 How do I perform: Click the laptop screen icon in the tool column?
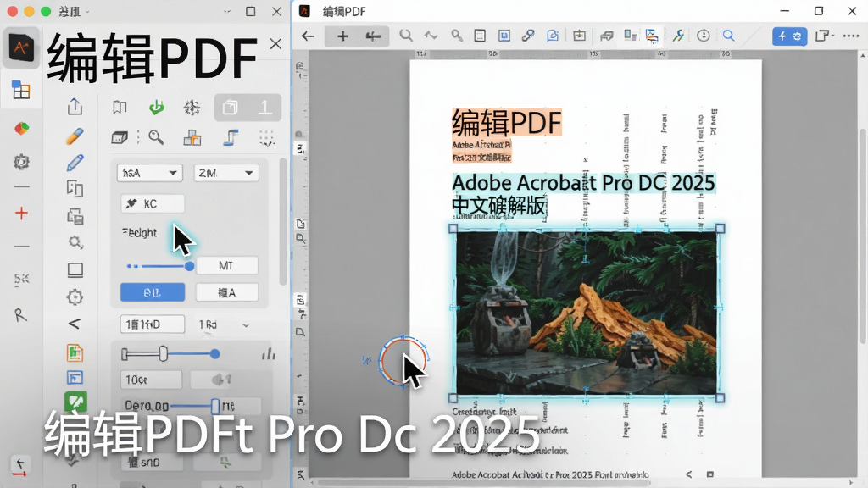[x=75, y=270]
